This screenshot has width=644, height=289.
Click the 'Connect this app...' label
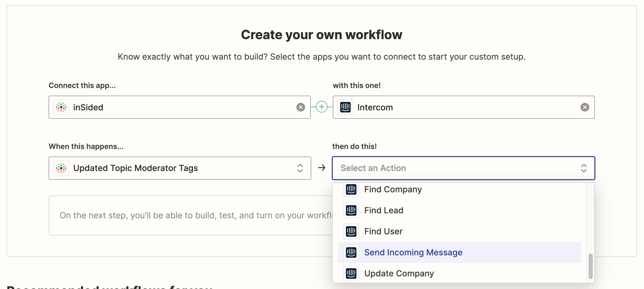tap(82, 86)
